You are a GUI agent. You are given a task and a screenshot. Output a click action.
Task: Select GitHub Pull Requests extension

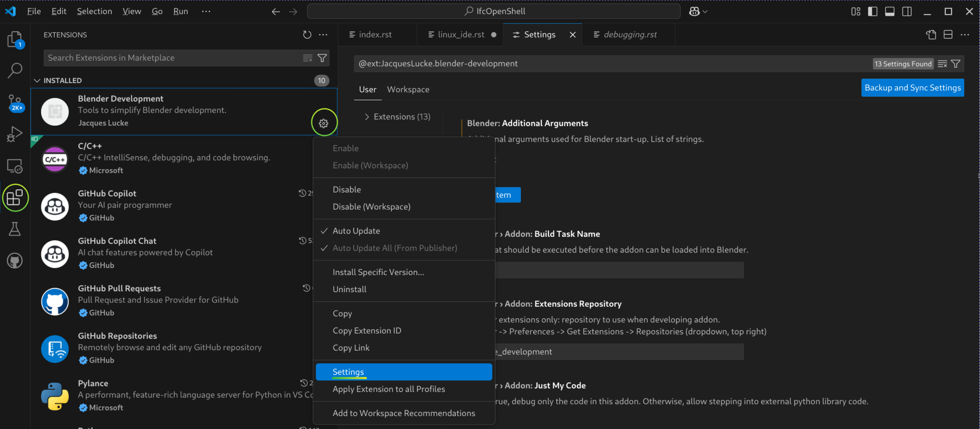(172, 301)
